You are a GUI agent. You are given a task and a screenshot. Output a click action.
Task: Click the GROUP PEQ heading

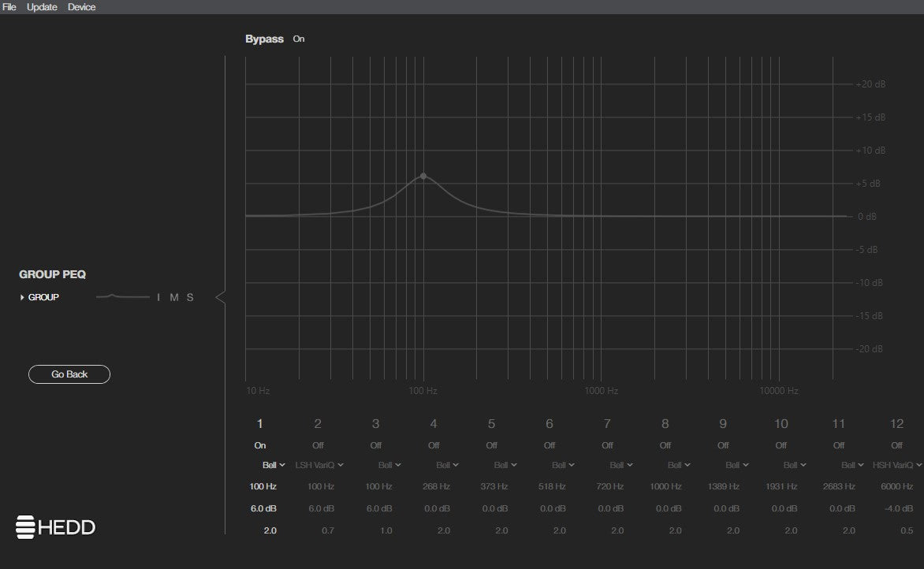[x=53, y=274]
